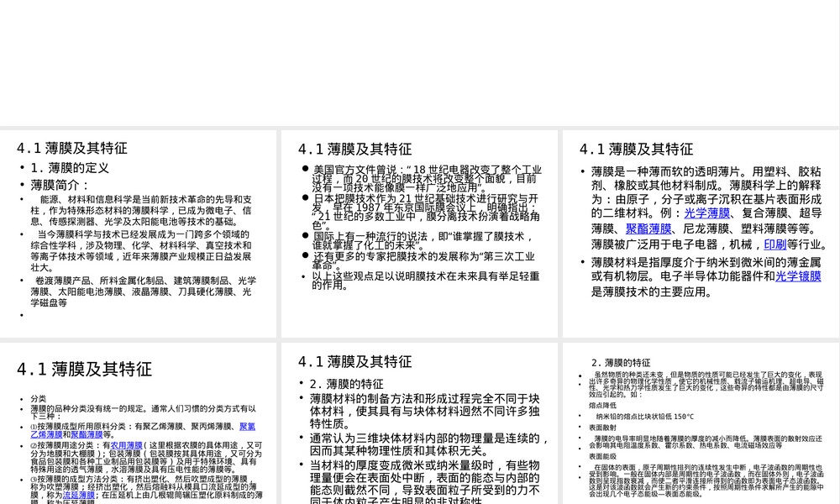This screenshot has width=840, height=504.
Task: Click the paragraph starting '卷渡薄膜产品'
Action: pos(144,291)
